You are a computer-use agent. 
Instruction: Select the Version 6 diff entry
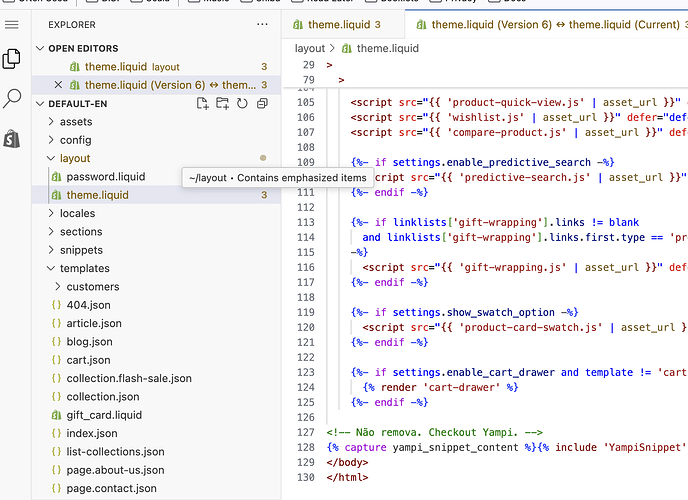pyautogui.click(x=156, y=85)
